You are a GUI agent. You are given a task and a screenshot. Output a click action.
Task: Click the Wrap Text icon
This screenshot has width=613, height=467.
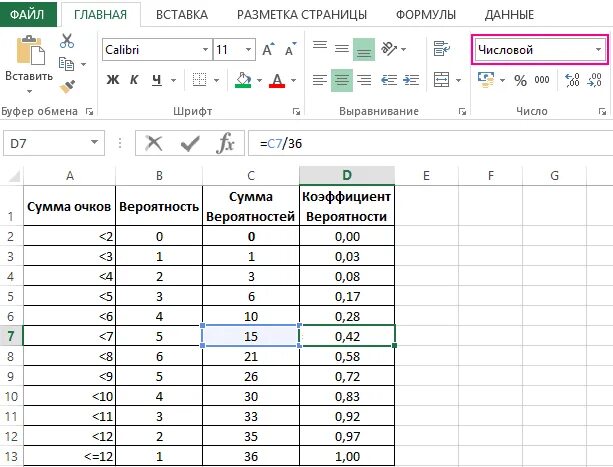pos(442,49)
